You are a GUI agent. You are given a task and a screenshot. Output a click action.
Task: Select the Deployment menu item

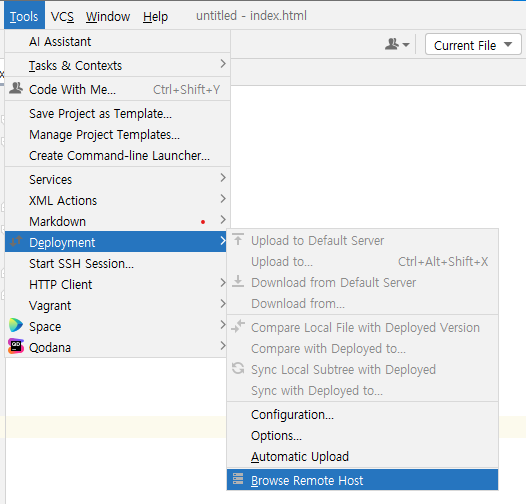tap(116, 242)
